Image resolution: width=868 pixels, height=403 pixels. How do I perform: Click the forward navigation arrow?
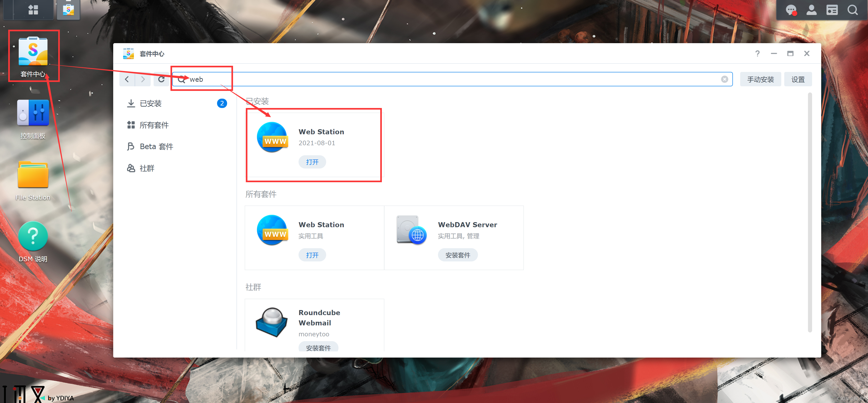pyautogui.click(x=143, y=79)
